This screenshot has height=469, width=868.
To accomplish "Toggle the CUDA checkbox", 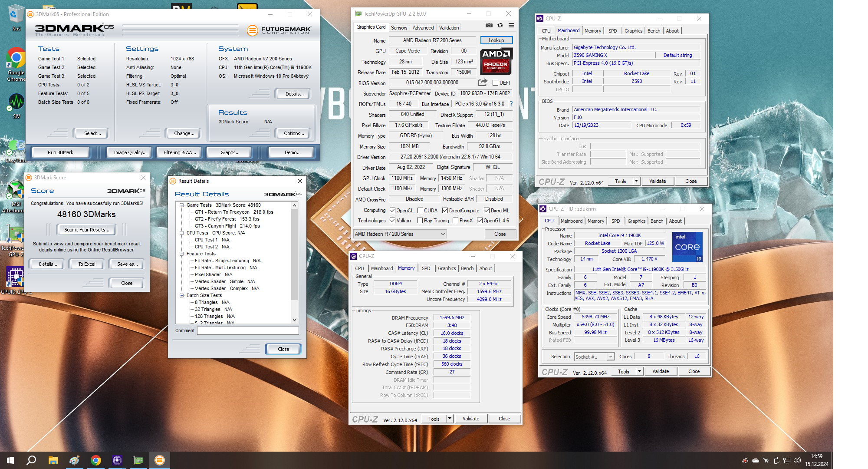I will tap(420, 211).
